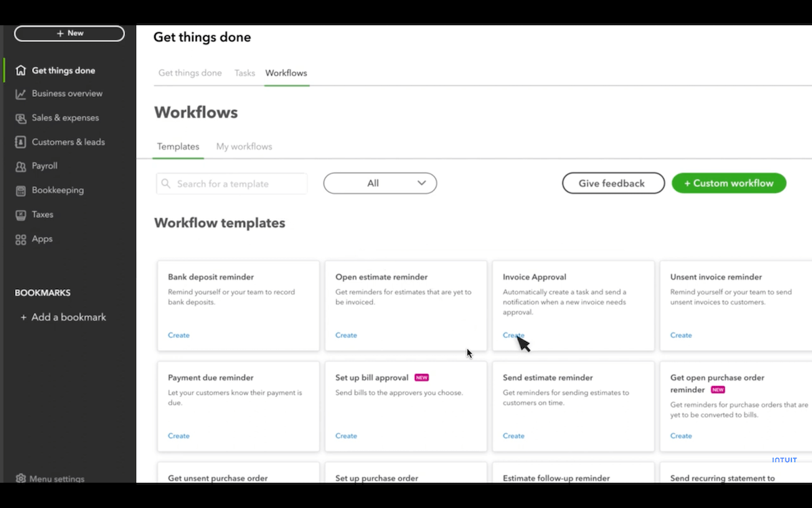This screenshot has height=508, width=812.
Task: Click Create on Invoice Approval card
Action: pos(514,335)
